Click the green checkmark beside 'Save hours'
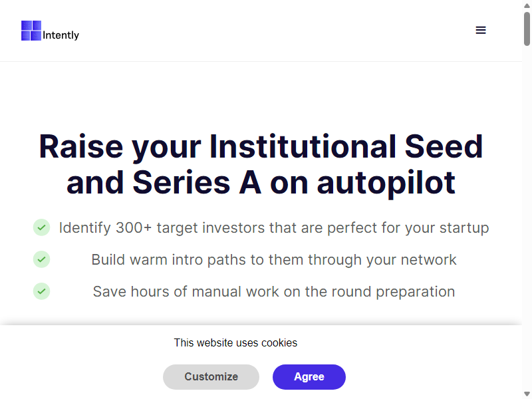 (x=41, y=291)
